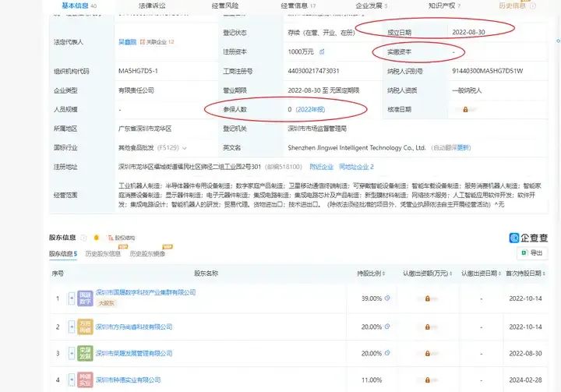Click the info icon beside the 股东信息 heading
This screenshot has height=392, width=561.
[x=83, y=238]
